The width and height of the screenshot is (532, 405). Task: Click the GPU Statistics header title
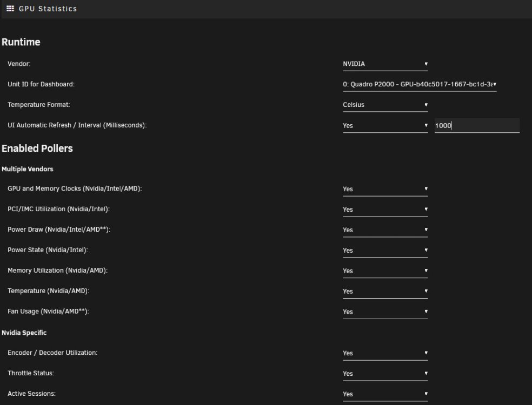pos(48,9)
